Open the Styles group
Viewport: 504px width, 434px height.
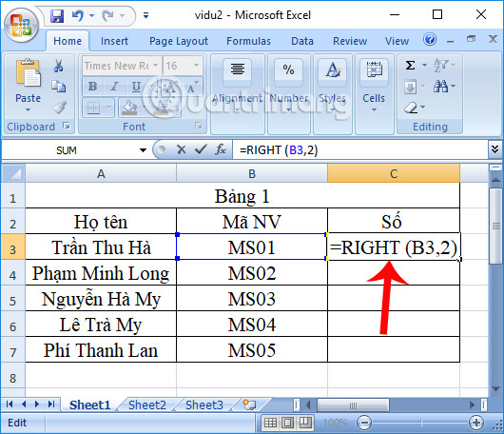click(333, 94)
